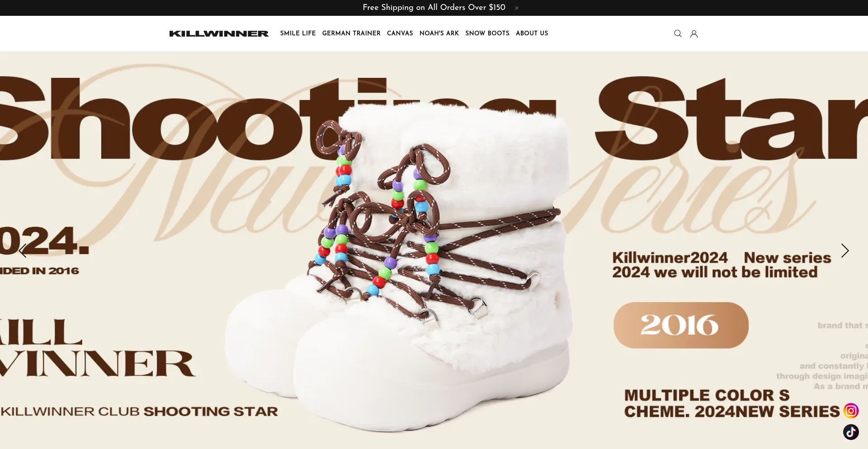This screenshot has width=868, height=449.
Task: Go to the next banner slide
Action: point(844,250)
